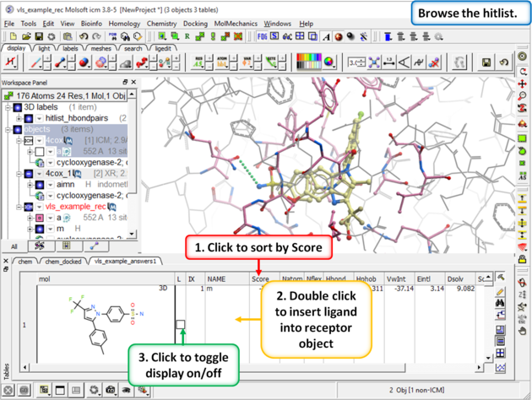This screenshot has width=532, height=400.
Task: Sort the table by Score column header
Action: [x=261, y=278]
